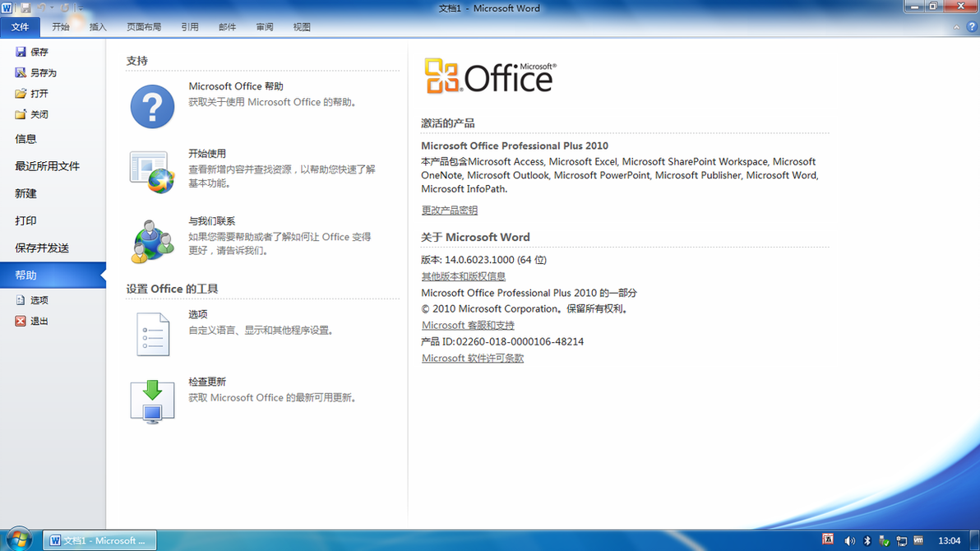
Task: Click the 检查更新 heading
Action: [x=207, y=382]
